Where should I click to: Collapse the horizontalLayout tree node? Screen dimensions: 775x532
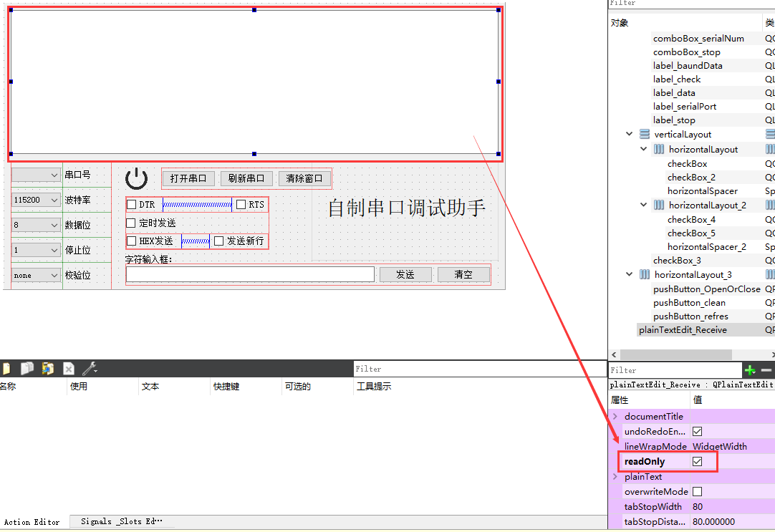pos(643,149)
